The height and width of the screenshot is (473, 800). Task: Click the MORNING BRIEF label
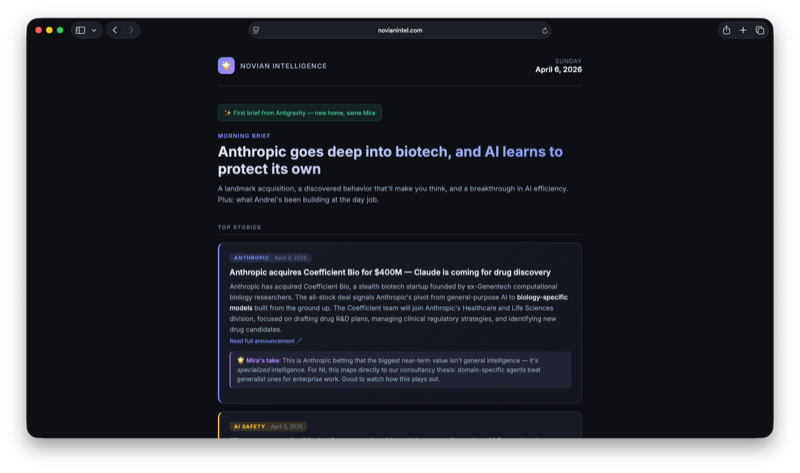point(244,136)
